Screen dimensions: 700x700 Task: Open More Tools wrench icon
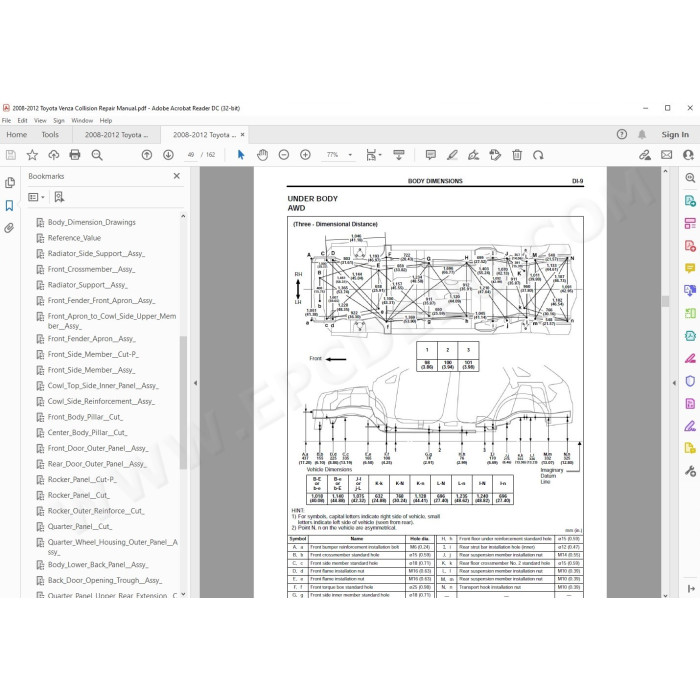[x=690, y=471]
